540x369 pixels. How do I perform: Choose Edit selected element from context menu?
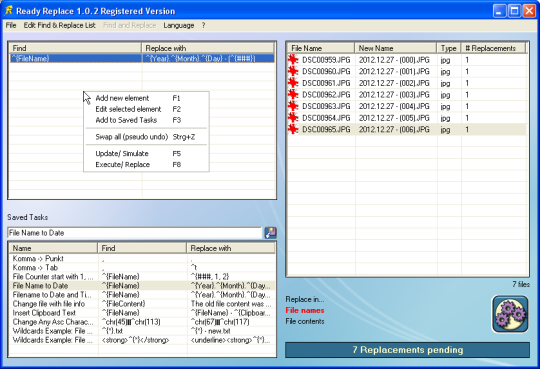pos(146,109)
